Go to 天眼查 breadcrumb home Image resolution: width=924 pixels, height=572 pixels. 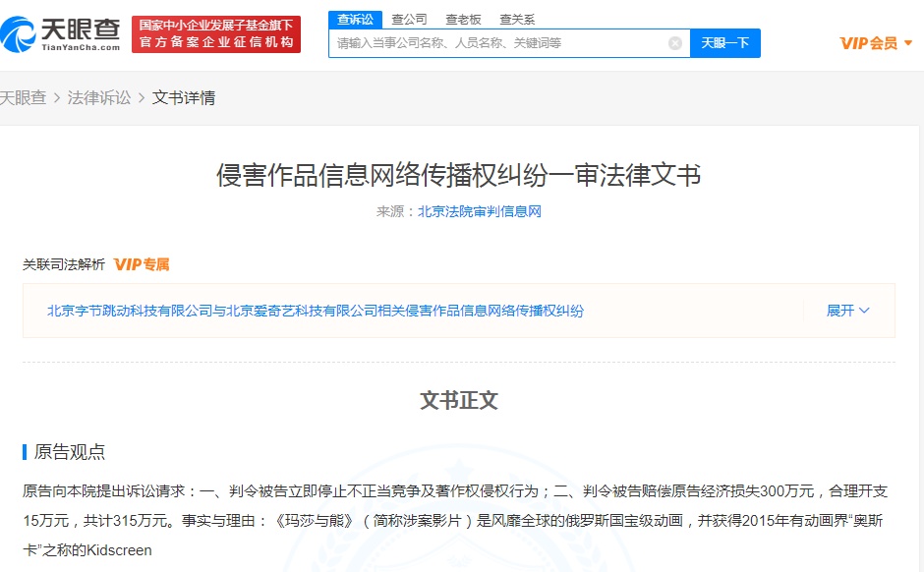tap(23, 97)
